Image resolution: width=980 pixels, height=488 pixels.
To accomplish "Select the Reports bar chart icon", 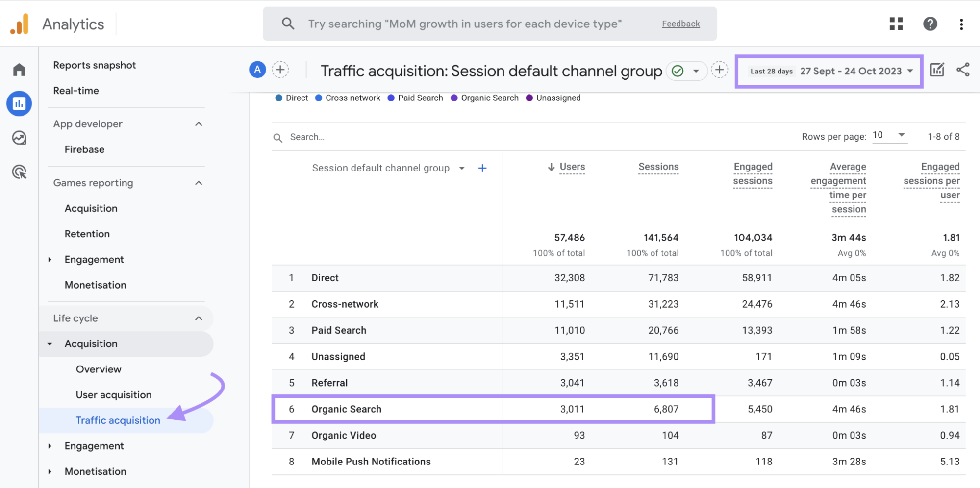I will pyautogui.click(x=19, y=103).
